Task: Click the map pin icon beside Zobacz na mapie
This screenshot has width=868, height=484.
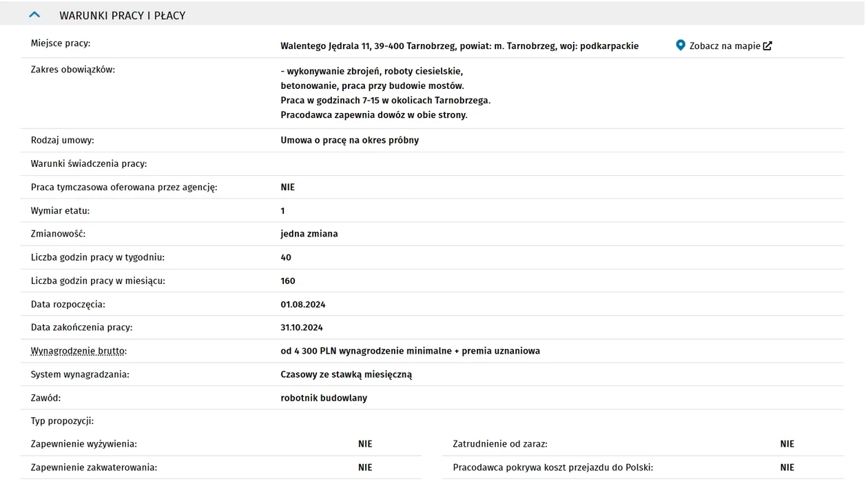Action: [681, 46]
